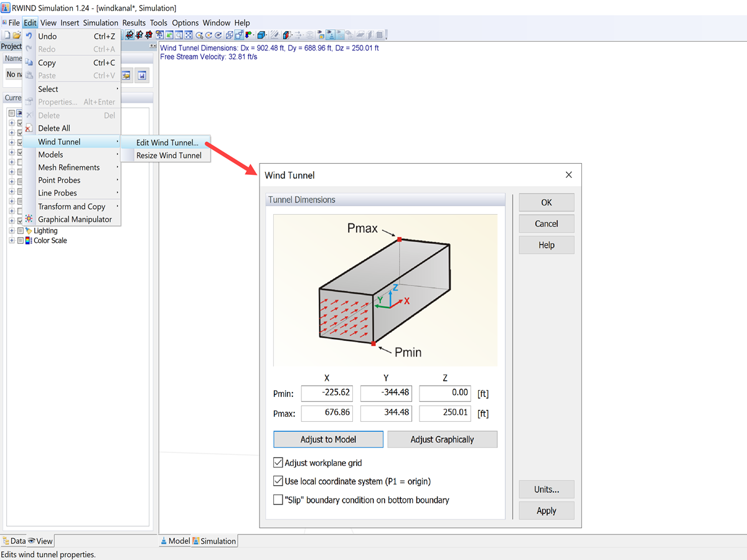Image resolution: width=747 pixels, height=560 pixels.
Task: Select Undo in the Edit menu
Action: point(72,36)
